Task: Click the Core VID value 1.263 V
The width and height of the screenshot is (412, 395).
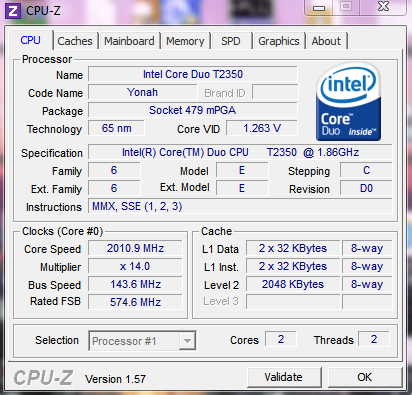Action: click(x=262, y=128)
